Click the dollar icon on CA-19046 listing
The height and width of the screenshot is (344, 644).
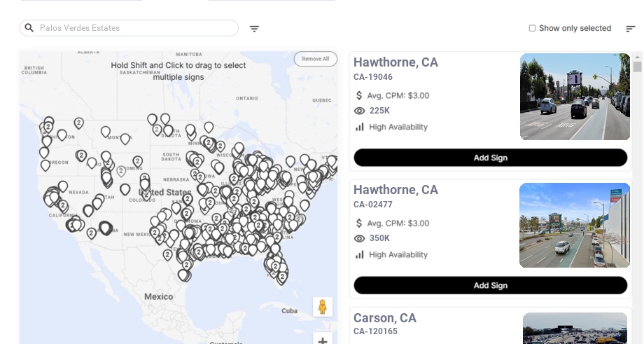[360, 95]
